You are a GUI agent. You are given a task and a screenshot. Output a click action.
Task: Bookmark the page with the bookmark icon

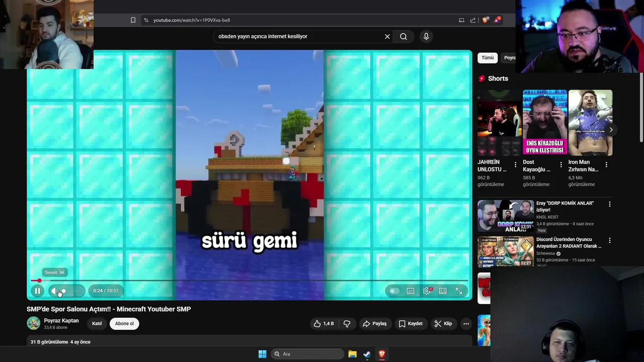pos(133,20)
